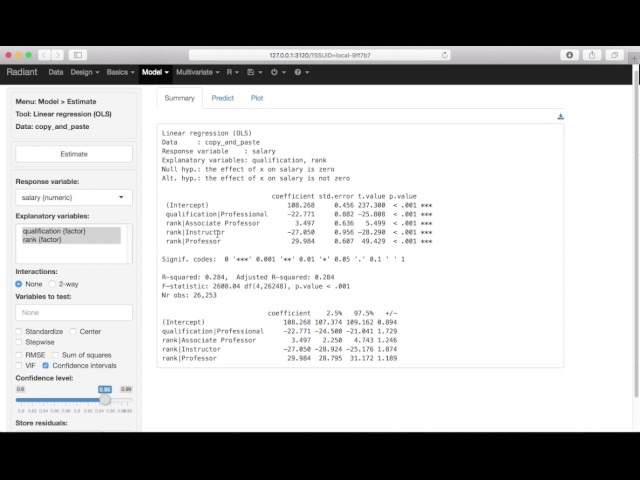The image size is (640, 480).
Task: Click the Safari back arrow
Action: (44, 55)
